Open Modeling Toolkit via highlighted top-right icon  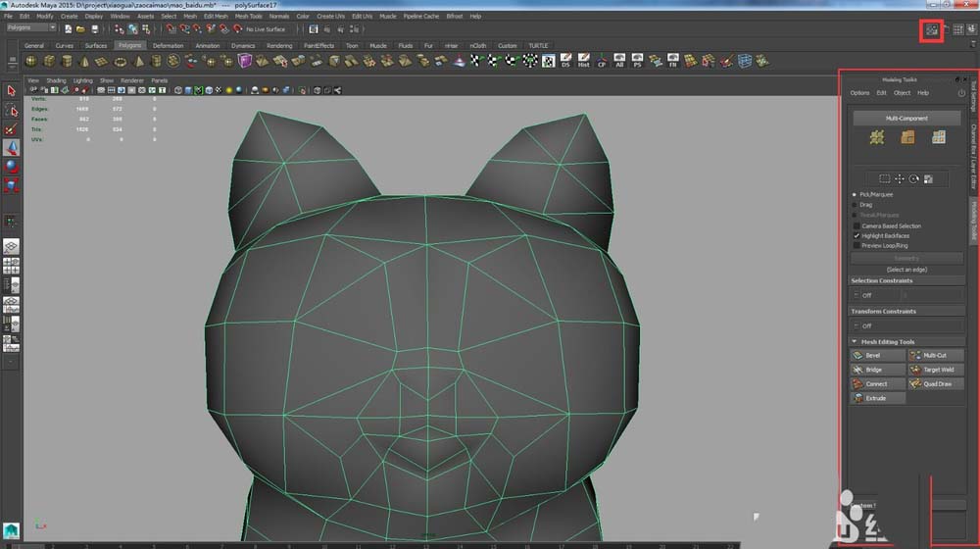click(x=932, y=30)
